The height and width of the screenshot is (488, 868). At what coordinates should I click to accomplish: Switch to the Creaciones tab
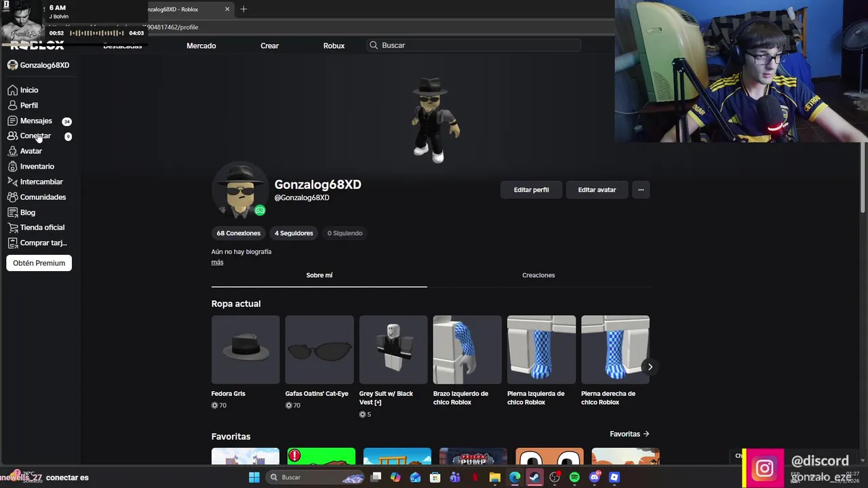coord(538,275)
